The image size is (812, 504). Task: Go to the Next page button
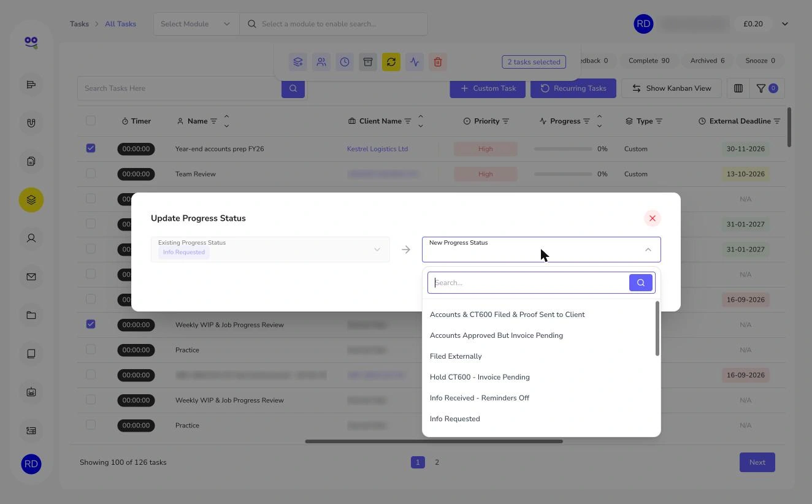click(757, 462)
